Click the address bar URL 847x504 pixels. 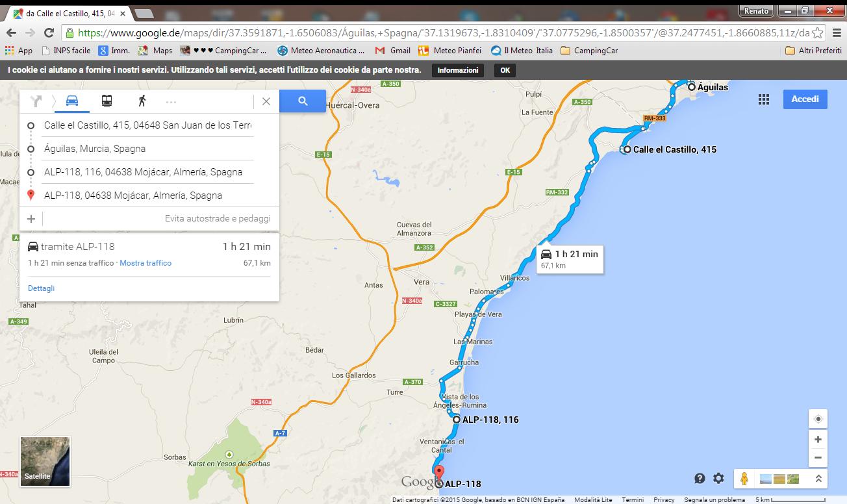[x=444, y=32]
